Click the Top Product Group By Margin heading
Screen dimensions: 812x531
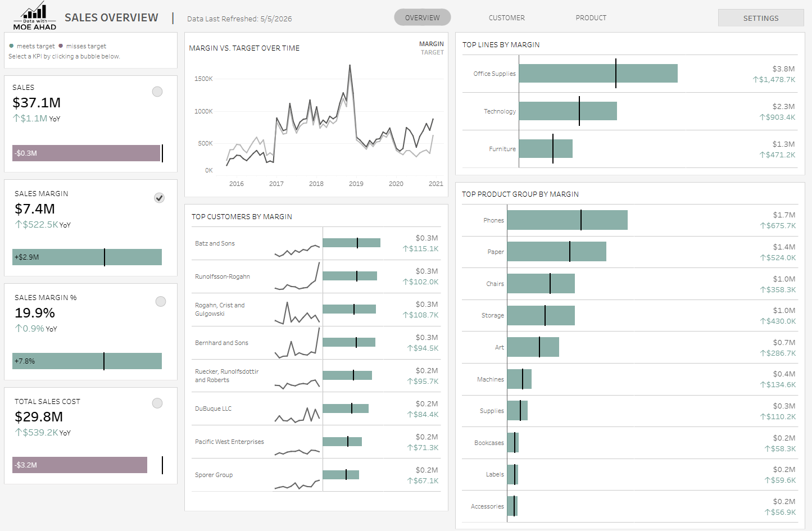click(520, 194)
